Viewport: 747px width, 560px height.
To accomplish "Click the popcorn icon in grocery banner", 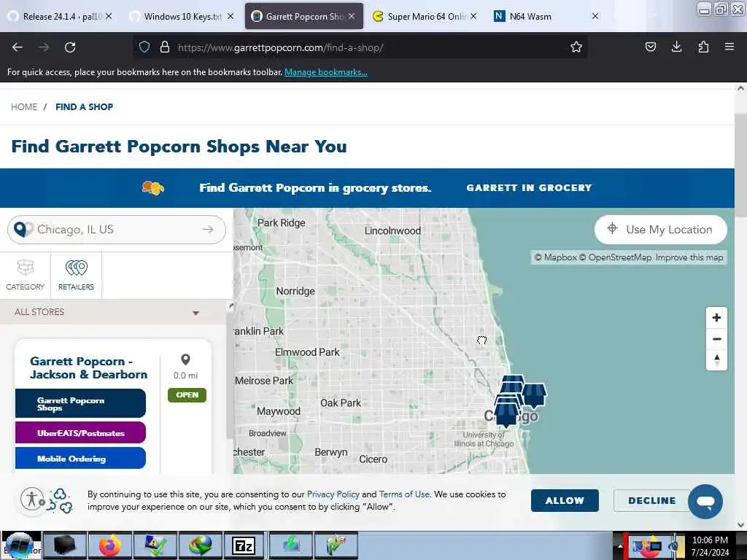I will (x=153, y=187).
